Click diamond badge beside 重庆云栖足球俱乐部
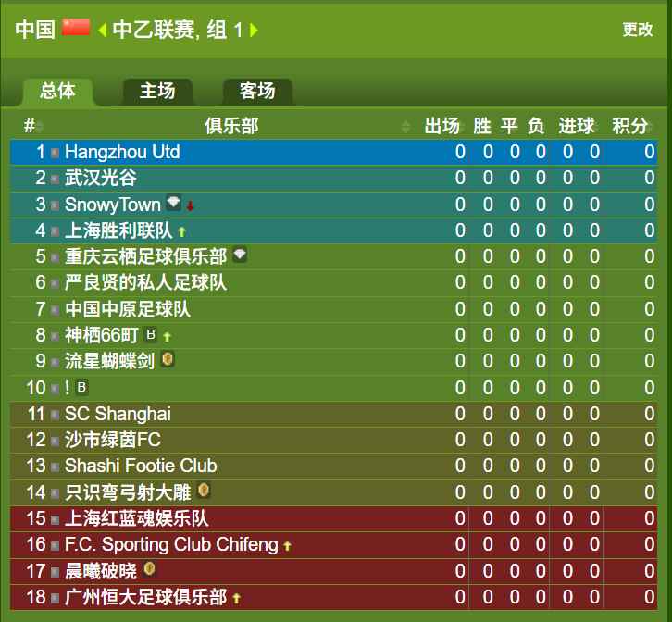 tap(240, 255)
